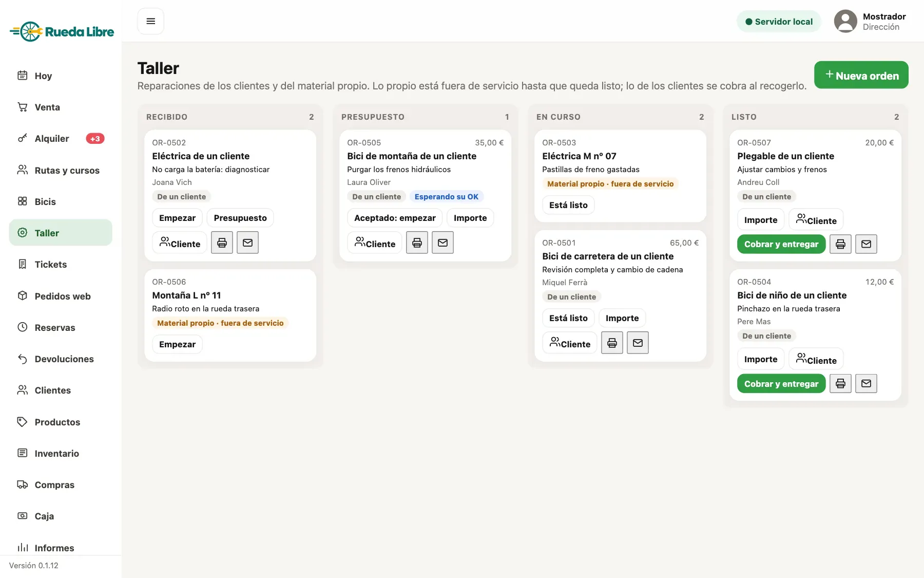Email order OR-0502 via envelope icon

(x=247, y=243)
